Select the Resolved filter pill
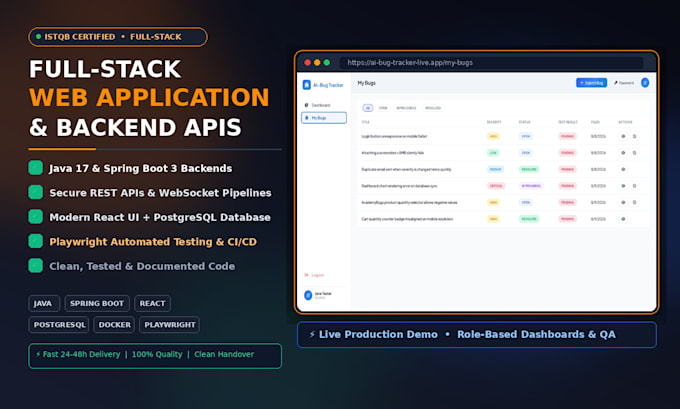This screenshot has width=680, height=409. click(433, 108)
